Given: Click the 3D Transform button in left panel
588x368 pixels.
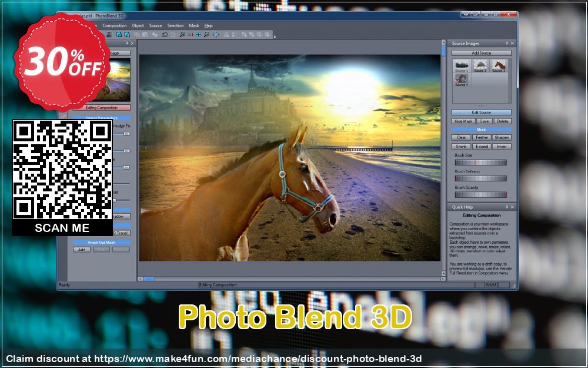Looking at the screenshot, I should (x=121, y=233).
